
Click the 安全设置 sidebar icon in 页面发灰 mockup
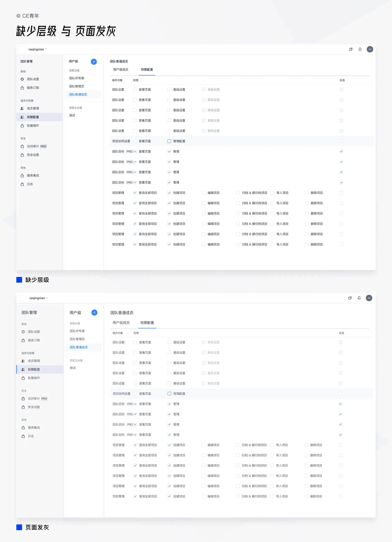coord(23,407)
